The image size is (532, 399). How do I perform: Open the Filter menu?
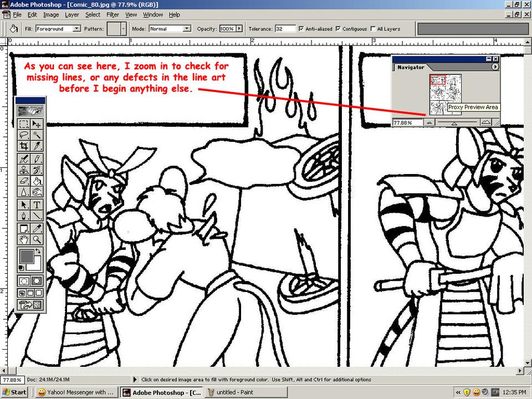pyautogui.click(x=112, y=14)
